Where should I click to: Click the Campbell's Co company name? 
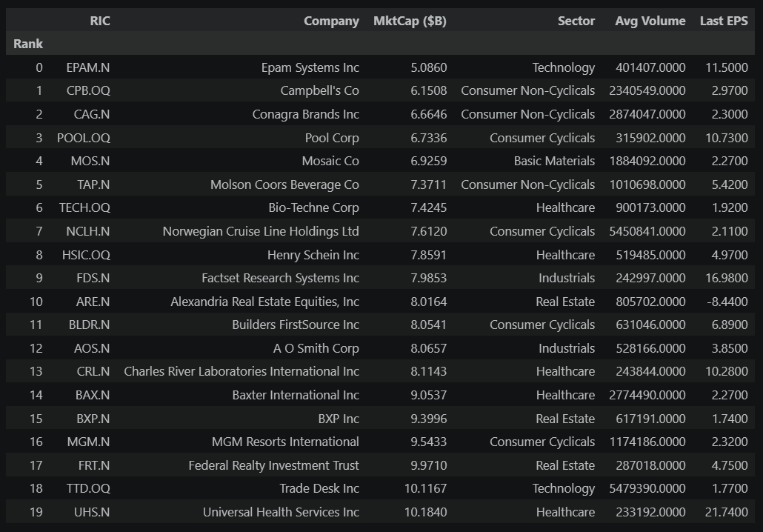point(320,90)
